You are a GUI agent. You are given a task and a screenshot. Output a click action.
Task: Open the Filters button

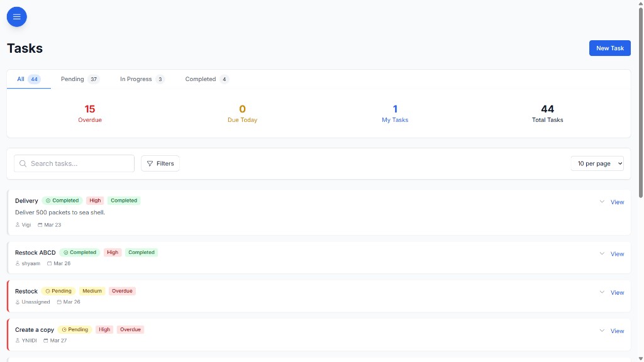tap(160, 163)
